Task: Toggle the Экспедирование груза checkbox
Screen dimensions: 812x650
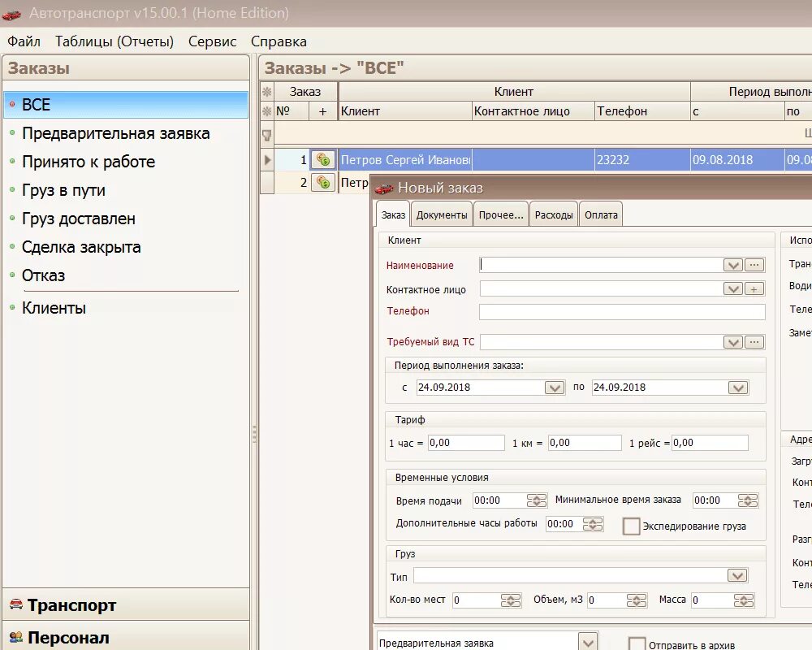Action: point(631,526)
